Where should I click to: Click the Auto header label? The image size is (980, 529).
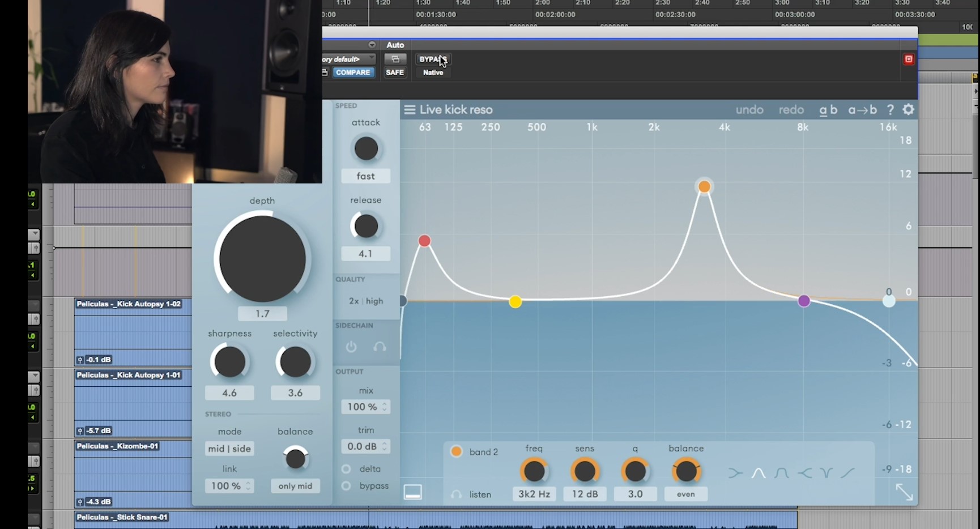tap(395, 45)
